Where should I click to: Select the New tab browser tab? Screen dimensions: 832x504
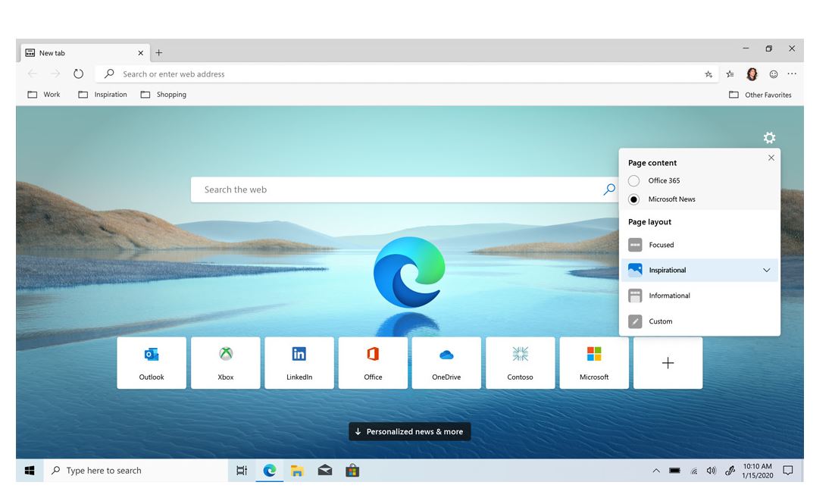click(x=85, y=53)
